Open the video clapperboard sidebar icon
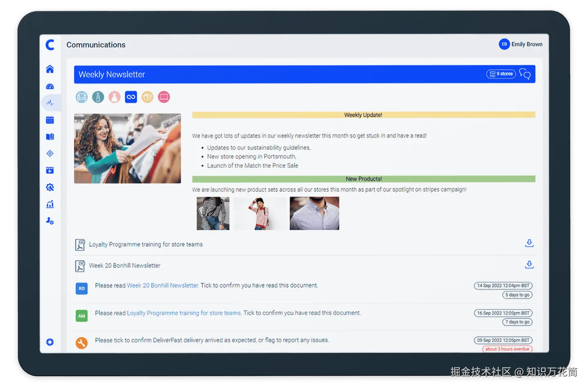 click(50, 170)
